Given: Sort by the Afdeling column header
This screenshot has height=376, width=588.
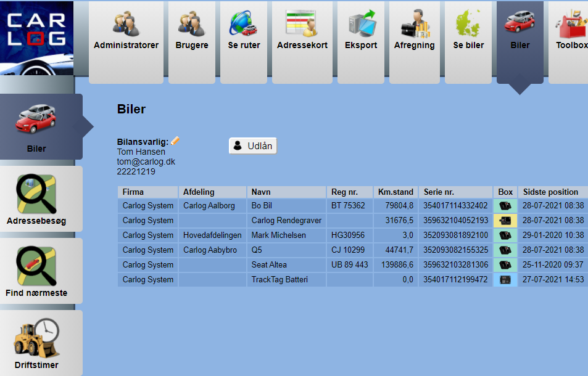Looking at the screenshot, I should (x=213, y=192).
